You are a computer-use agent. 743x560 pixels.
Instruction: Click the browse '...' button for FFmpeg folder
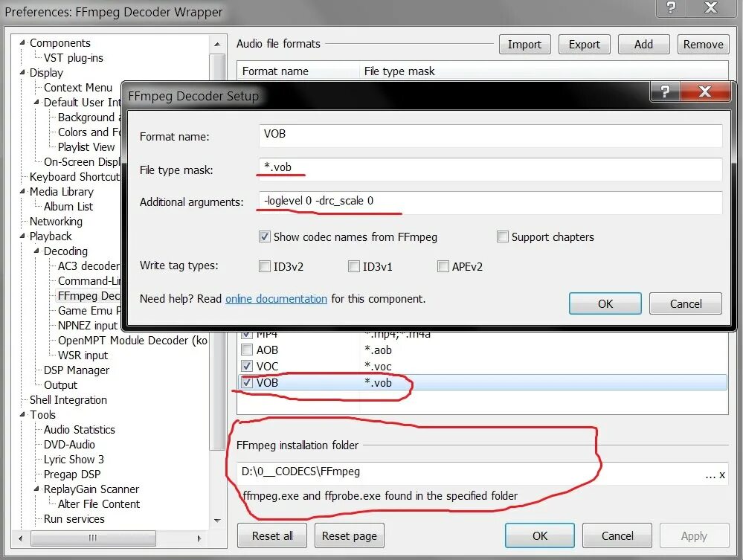click(710, 474)
